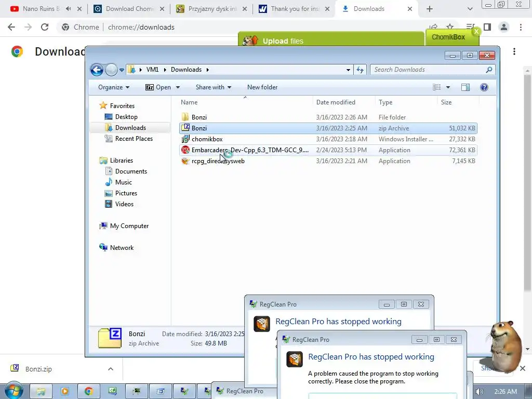Open Network in navigation pane
This screenshot has width=532, height=399.
(x=122, y=248)
